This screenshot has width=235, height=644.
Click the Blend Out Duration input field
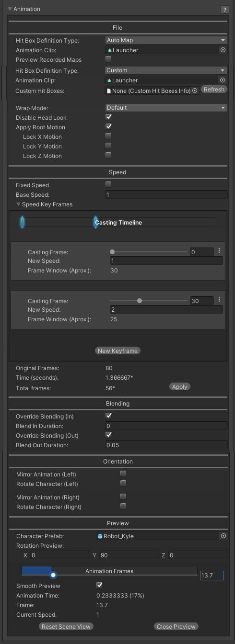pyautogui.click(x=166, y=445)
